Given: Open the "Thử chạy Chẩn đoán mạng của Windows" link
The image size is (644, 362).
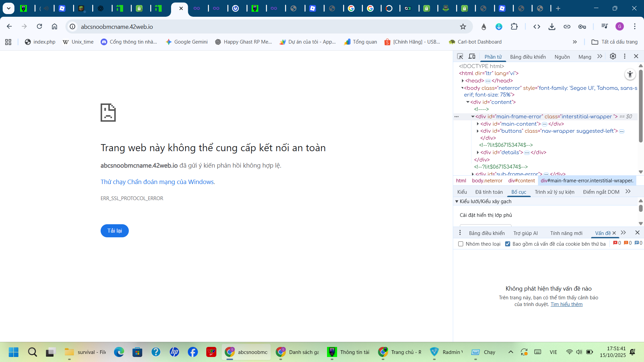Looking at the screenshot, I should click(x=157, y=182).
